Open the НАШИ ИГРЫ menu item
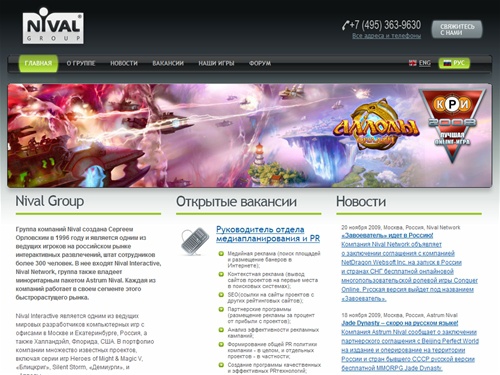The width and height of the screenshot is (500, 375). tap(216, 63)
